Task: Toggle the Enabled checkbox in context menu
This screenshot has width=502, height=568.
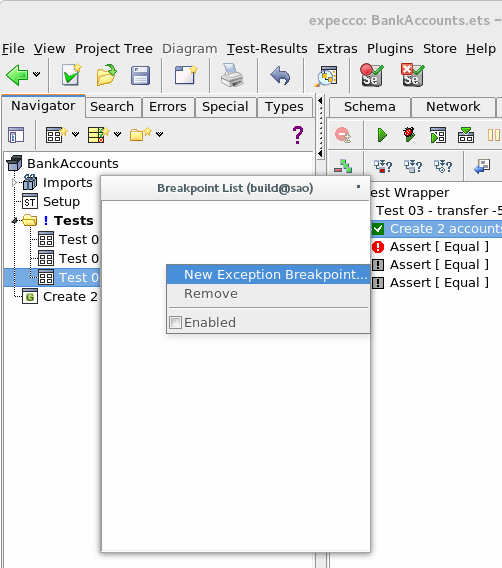Action: pos(176,322)
